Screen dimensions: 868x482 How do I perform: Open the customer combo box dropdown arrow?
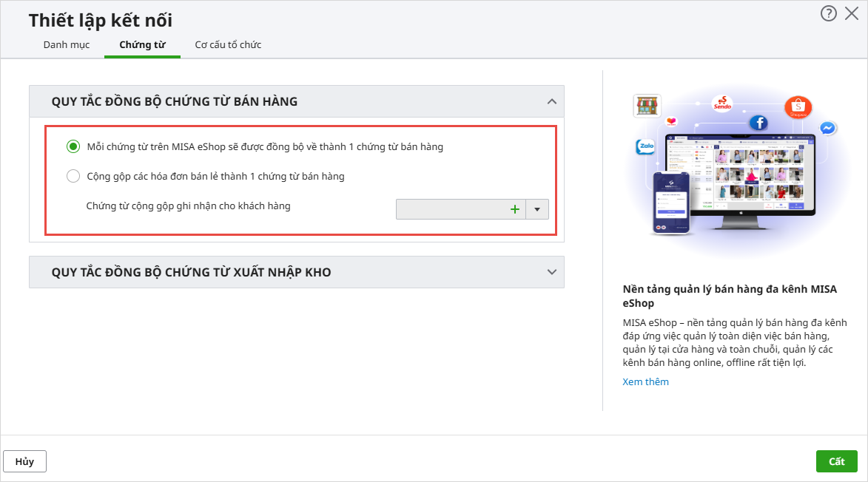coord(537,209)
